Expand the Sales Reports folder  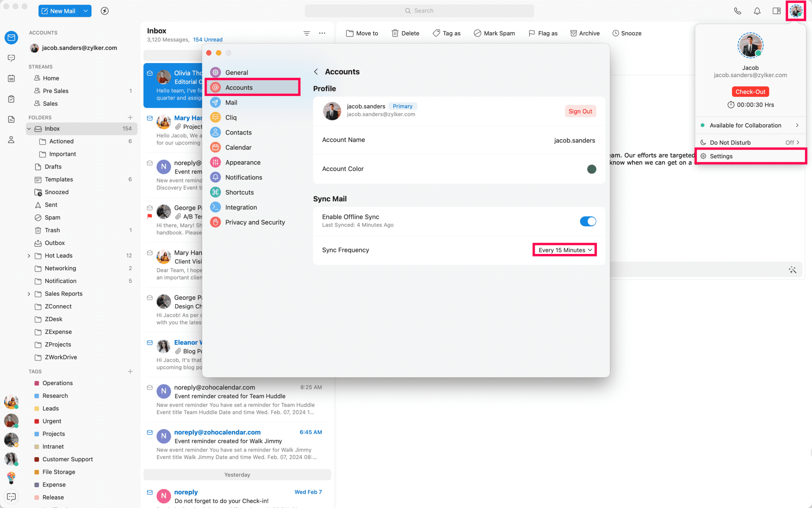29,294
